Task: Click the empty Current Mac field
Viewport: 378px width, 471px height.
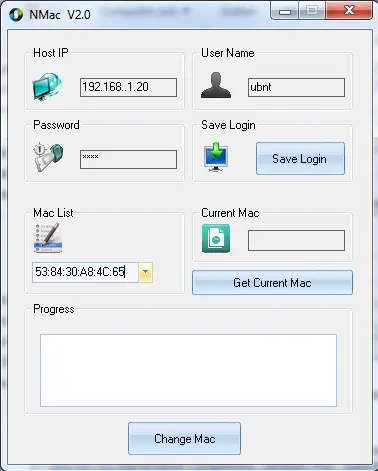Action: pos(296,240)
